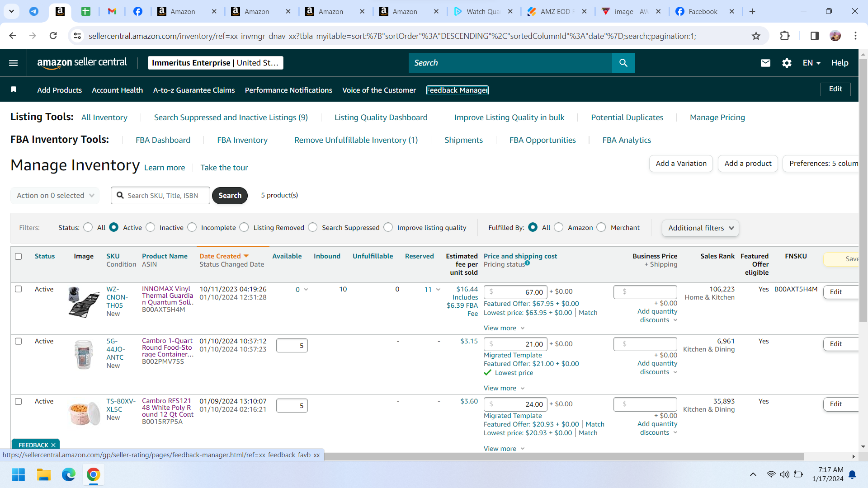Screen dimensions: 868x488
Task: Open the browser extensions puzzle icon
Action: point(785,36)
